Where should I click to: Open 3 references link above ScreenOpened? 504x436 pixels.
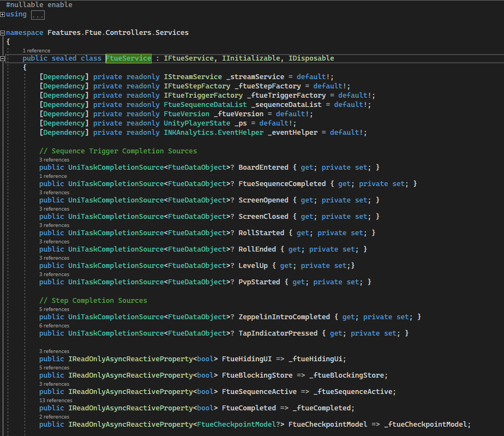55,193
